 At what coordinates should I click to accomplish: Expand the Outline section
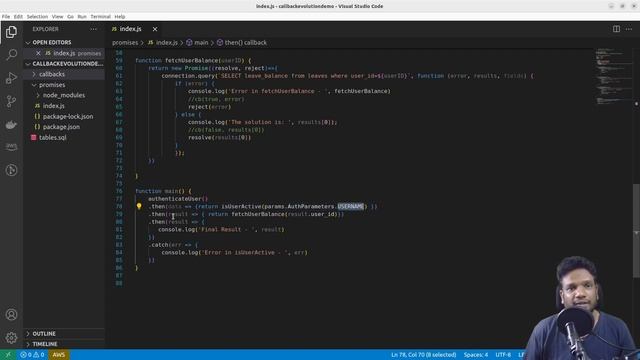pos(64,333)
